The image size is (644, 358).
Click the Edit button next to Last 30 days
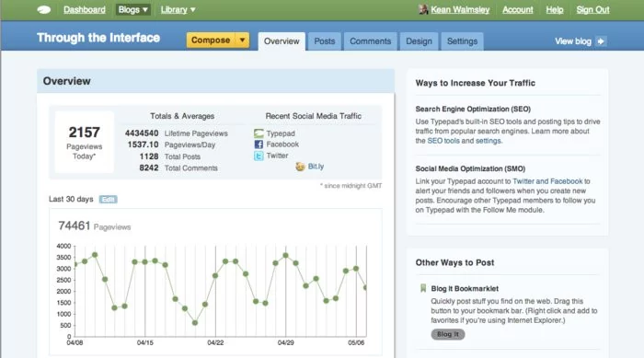[x=108, y=200]
